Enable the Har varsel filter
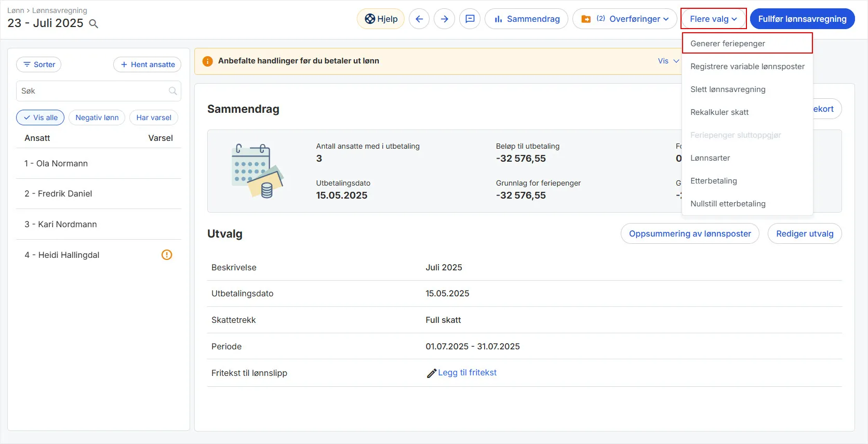 pyautogui.click(x=154, y=117)
